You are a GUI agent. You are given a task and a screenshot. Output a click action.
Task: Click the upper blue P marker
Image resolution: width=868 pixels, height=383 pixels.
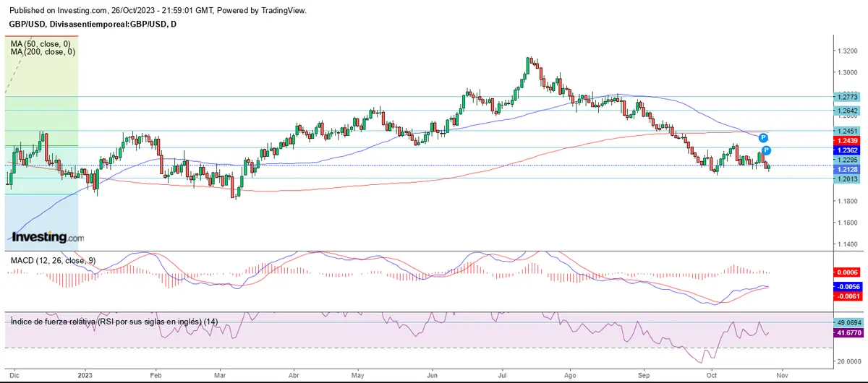click(762, 137)
